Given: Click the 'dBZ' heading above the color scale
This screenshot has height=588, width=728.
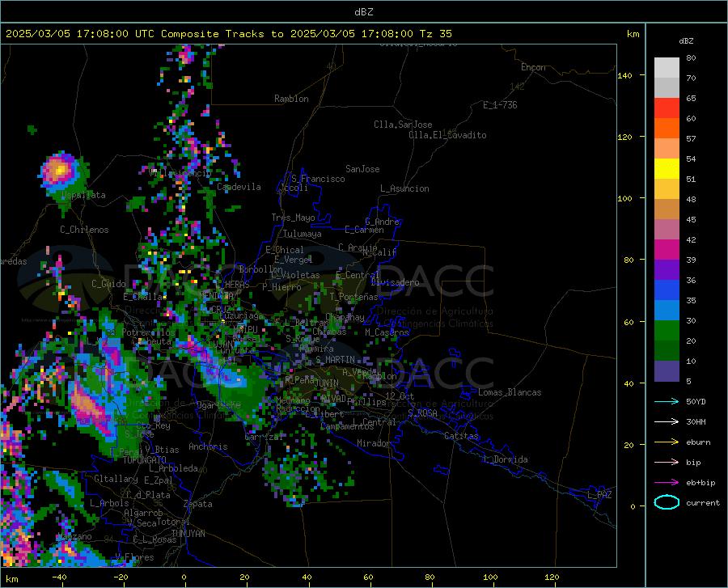Looking at the screenshot, I should 686,40.
